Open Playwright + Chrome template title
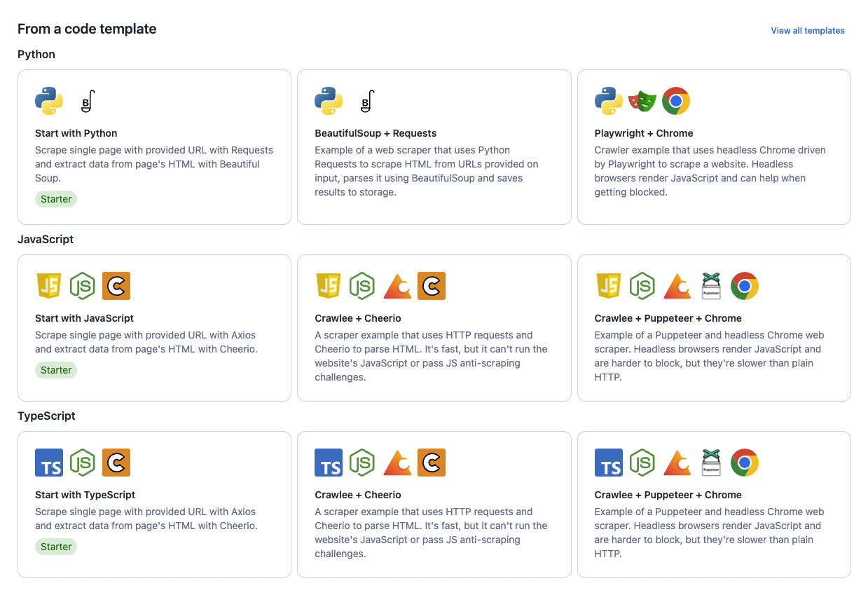 click(x=643, y=133)
